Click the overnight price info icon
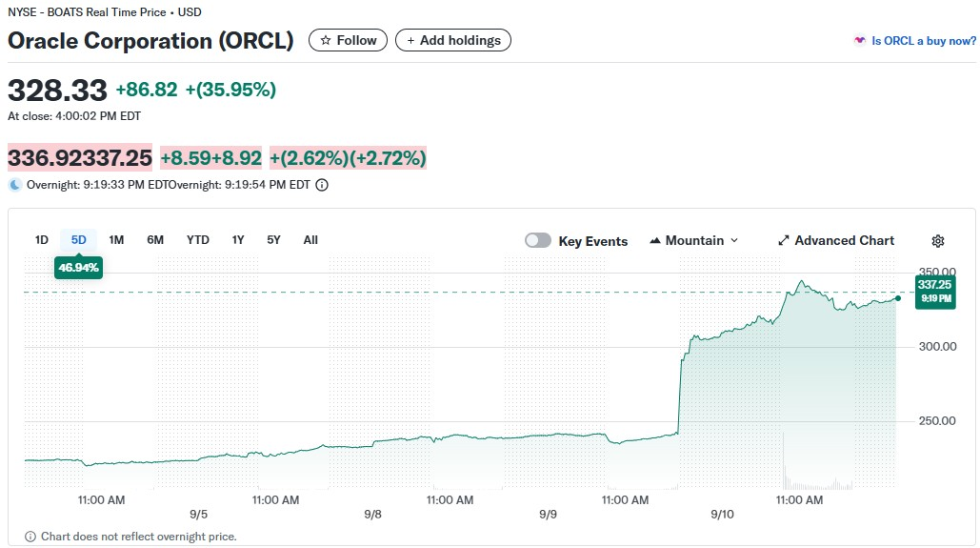This screenshot has height=548, width=980. coord(322,185)
